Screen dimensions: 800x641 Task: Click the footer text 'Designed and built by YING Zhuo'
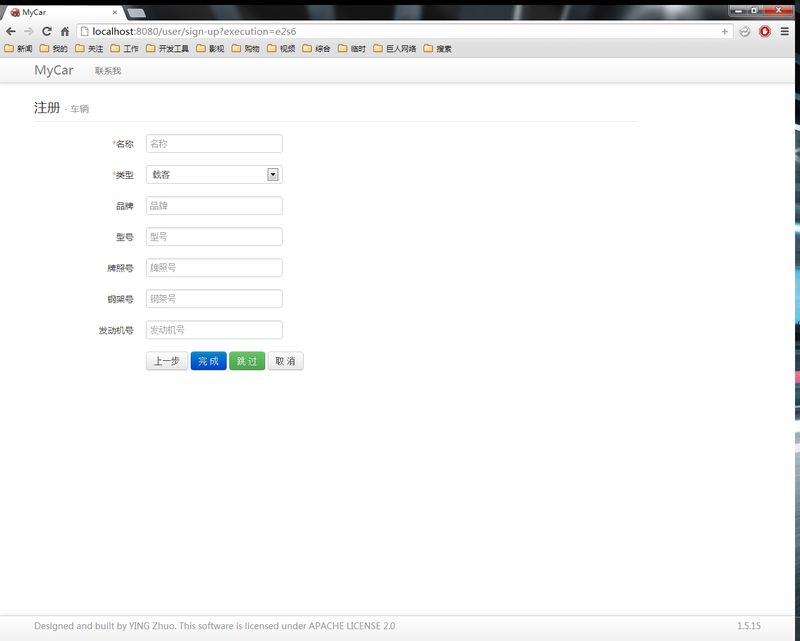coord(105,626)
